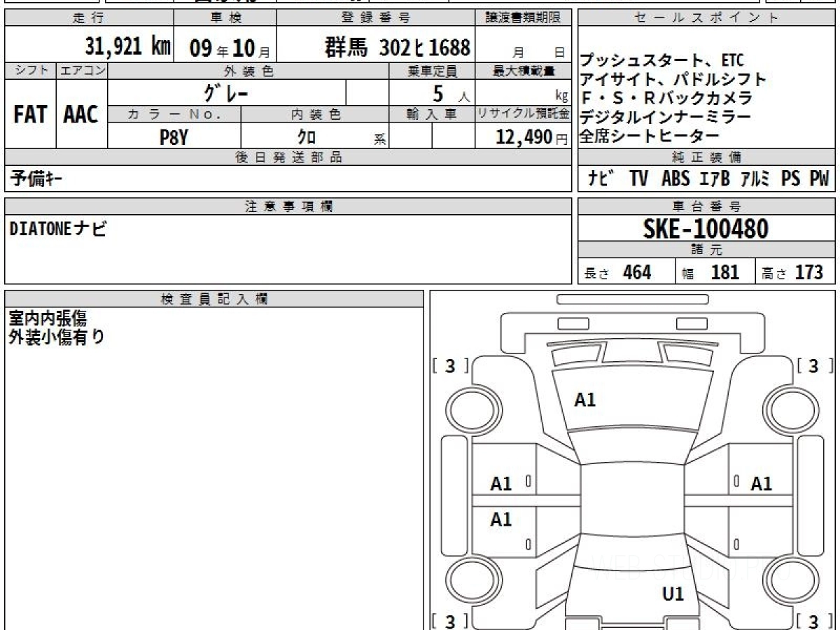Image resolution: width=840 pixels, height=630 pixels.
Task: Select the ABS equipment label
Action: 675,178
